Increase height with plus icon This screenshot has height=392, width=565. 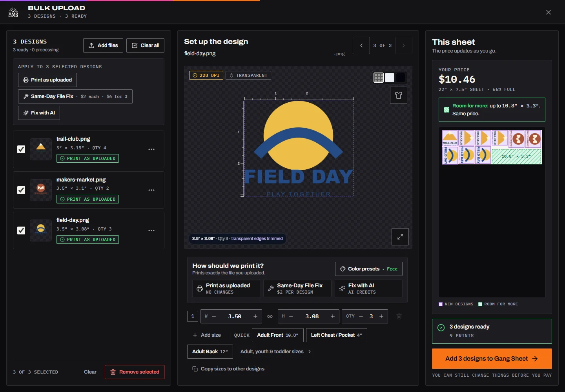(x=333, y=316)
